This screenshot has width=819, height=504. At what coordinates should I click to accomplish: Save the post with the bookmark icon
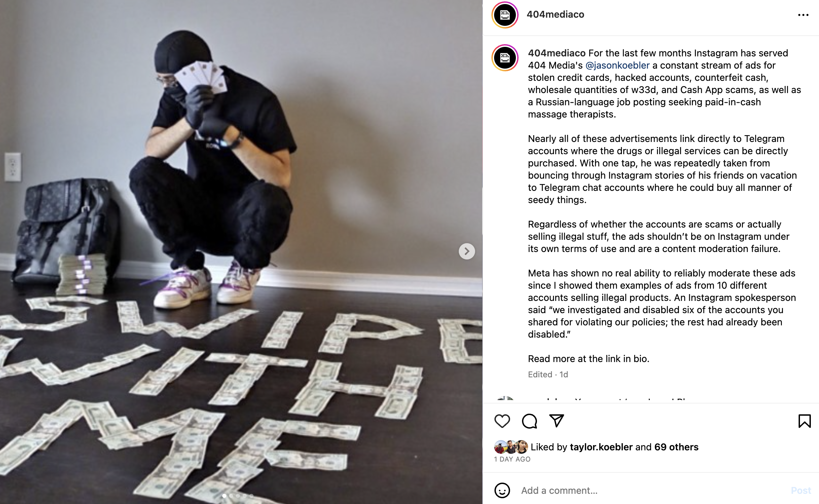(804, 421)
